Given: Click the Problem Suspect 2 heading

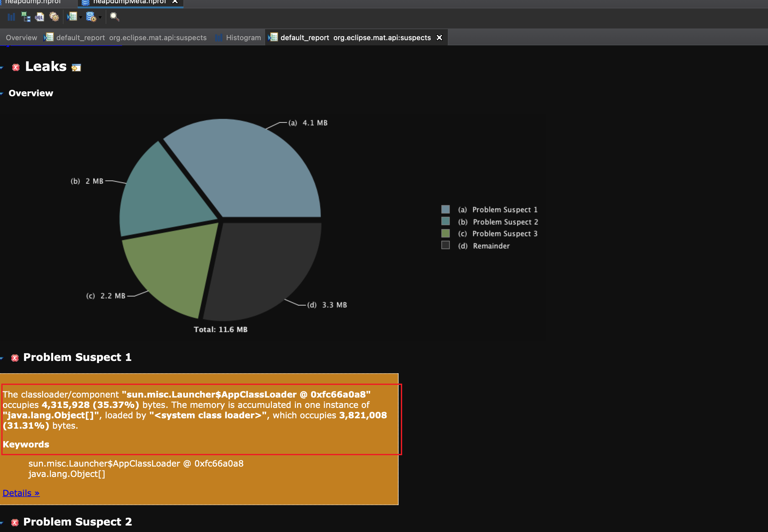Looking at the screenshot, I should [x=78, y=522].
